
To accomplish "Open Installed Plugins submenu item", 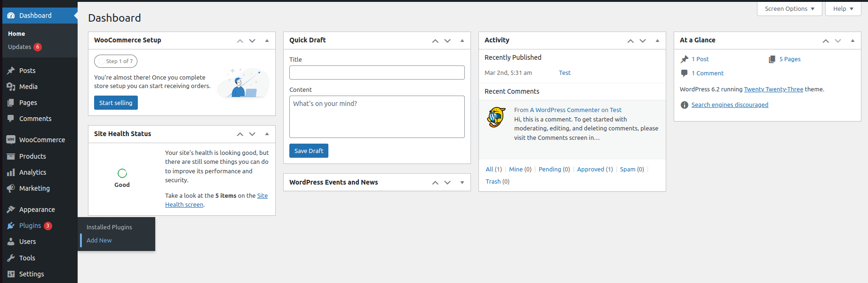I will [109, 227].
